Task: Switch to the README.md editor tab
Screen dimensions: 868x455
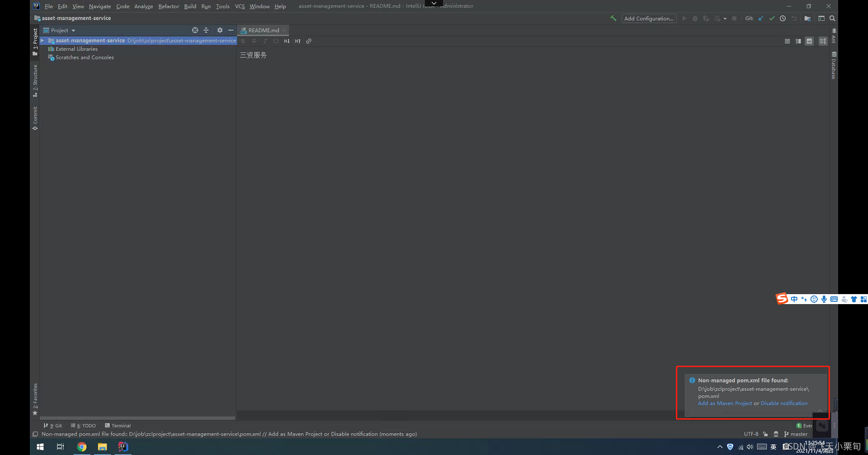Action: pyautogui.click(x=263, y=30)
